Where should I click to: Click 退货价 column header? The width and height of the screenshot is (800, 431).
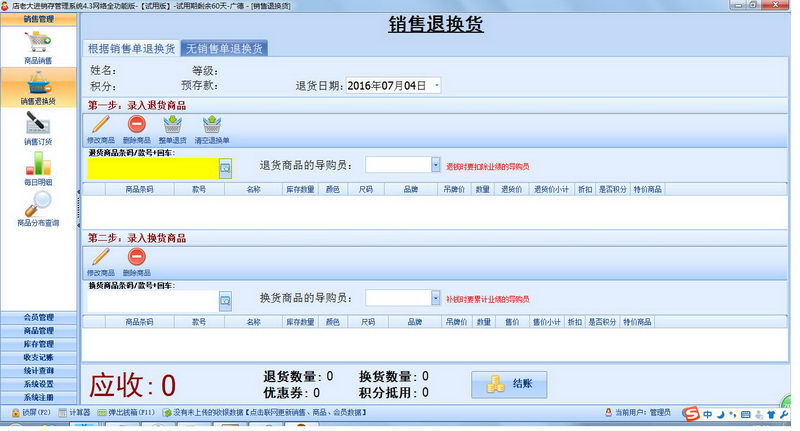click(x=511, y=189)
